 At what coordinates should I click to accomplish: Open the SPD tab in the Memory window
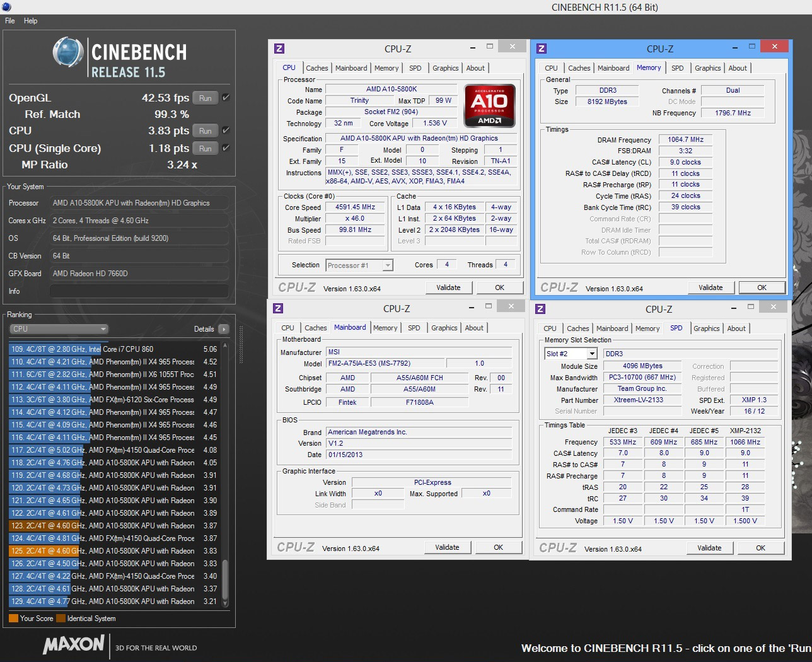coord(678,68)
